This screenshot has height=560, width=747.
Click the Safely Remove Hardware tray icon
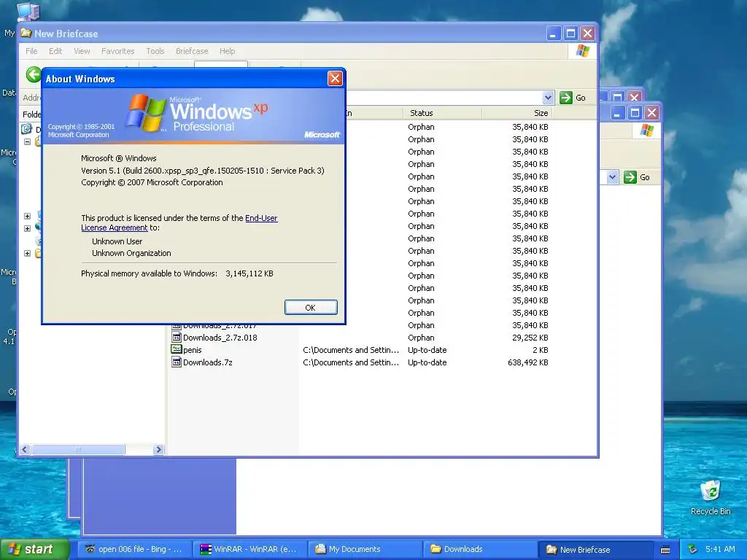tap(693, 549)
